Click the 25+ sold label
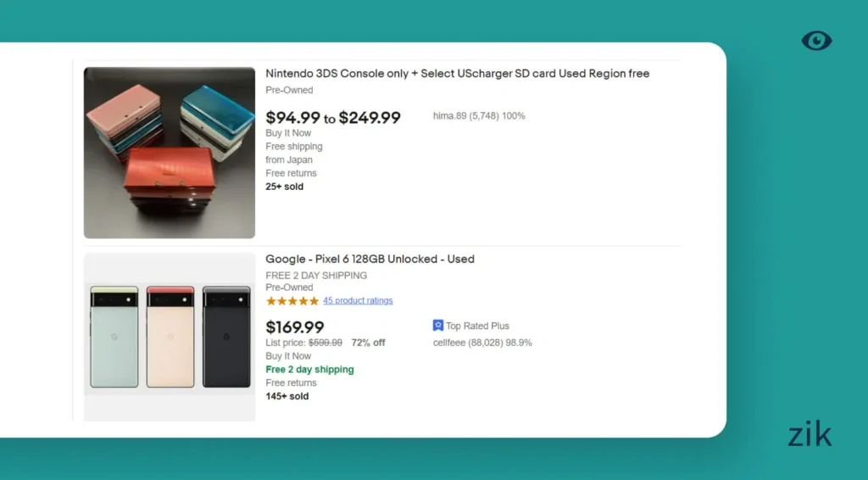868x480 pixels. (284, 187)
